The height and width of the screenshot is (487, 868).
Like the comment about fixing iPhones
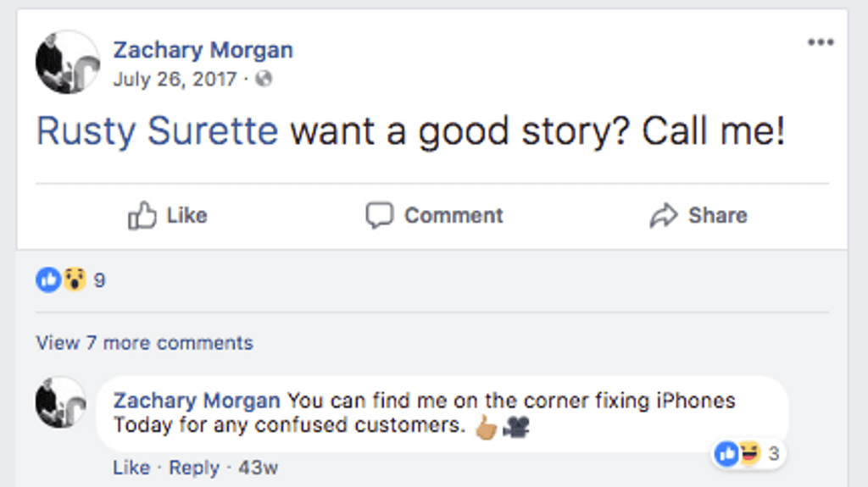click(131, 468)
